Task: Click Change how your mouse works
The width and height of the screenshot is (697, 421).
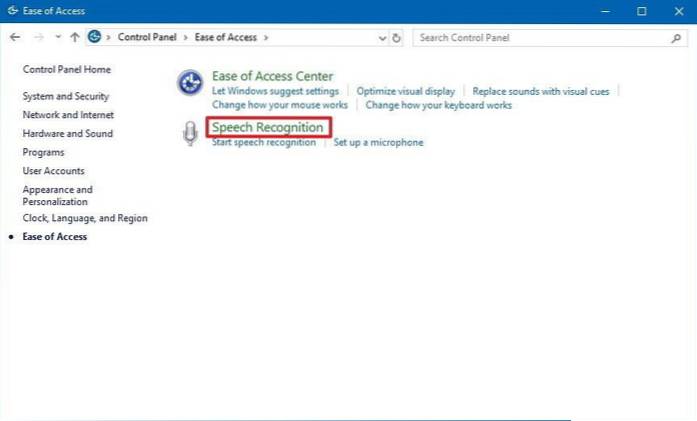Action: [x=280, y=105]
